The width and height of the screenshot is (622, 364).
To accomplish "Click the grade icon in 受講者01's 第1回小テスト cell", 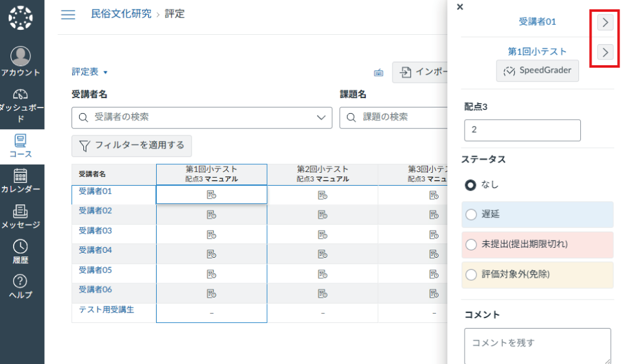I will 211,194.
